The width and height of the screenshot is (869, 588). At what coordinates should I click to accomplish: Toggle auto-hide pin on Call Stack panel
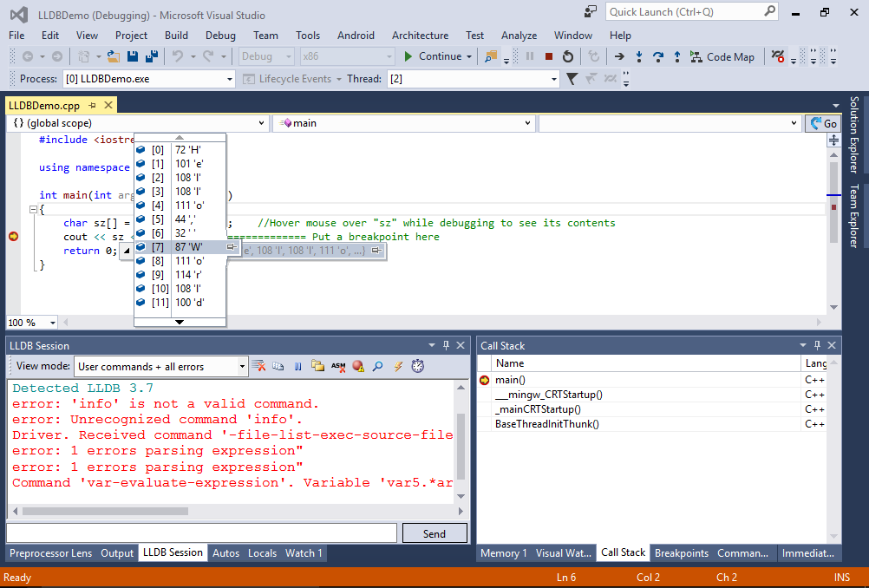pos(817,345)
